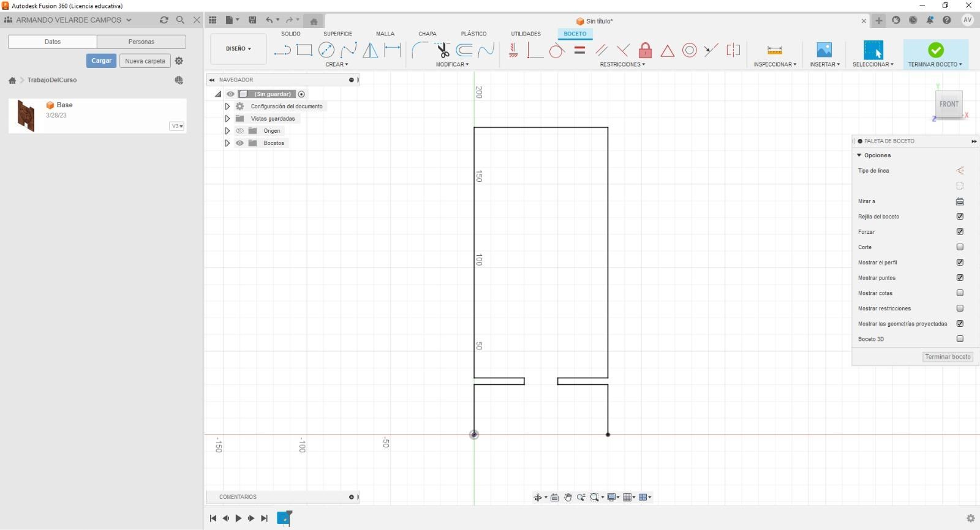The height and width of the screenshot is (530, 980).
Task: Apply the Midpoint triangle constraint
Action: 667,50
